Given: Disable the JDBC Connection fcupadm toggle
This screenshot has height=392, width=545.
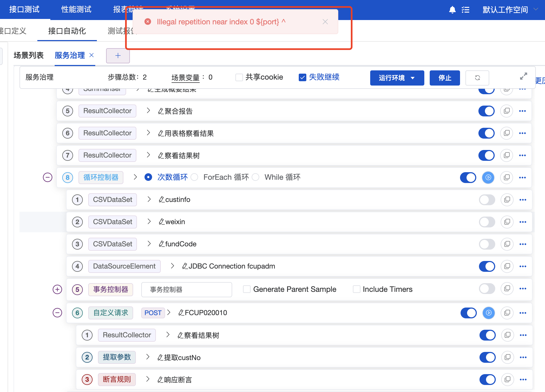Looking at the screenshot, I should (x=487, y=266).
